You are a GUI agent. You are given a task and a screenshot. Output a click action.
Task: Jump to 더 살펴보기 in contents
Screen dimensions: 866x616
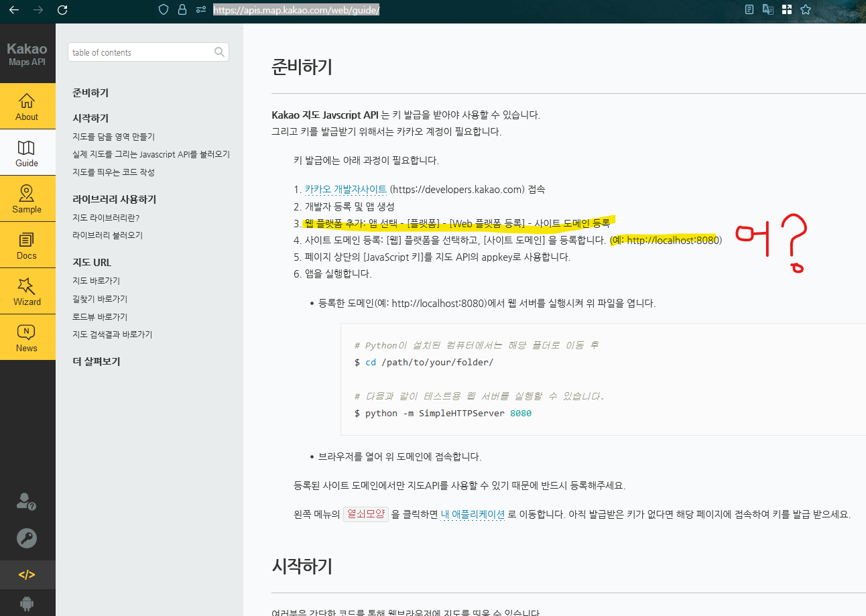pyautogui.click(x=96, y=362)
